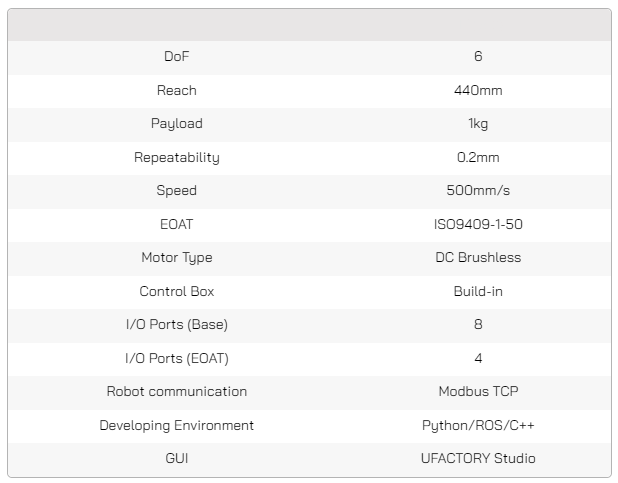The height and width of the screenshot is (483, 618).
Task: Click the Python/ROS/C++ value
Action: 477,425
